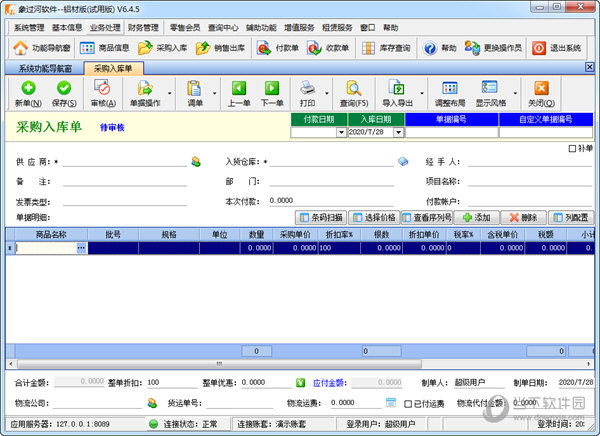600x436 pixels.
Task: Open 商品信息 from the toolbar
Action: click(x=104, y=48)
